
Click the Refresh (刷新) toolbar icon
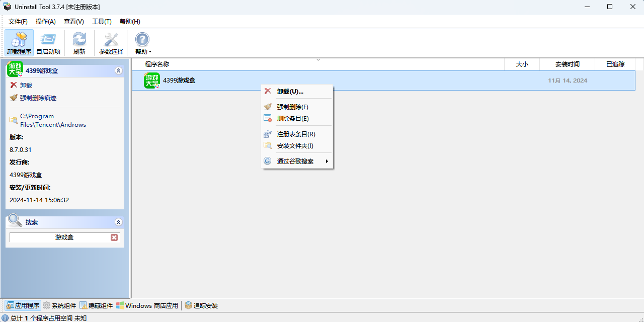79,43
